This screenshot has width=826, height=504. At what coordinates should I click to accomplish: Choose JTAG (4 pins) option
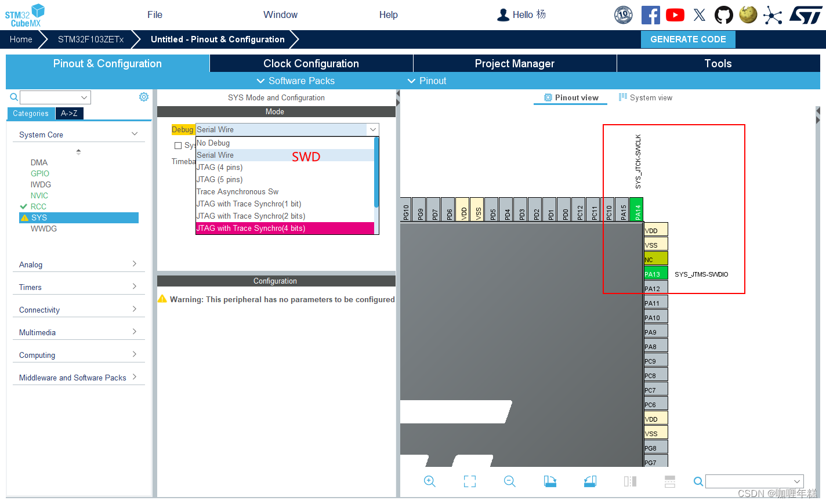[285, 167]
